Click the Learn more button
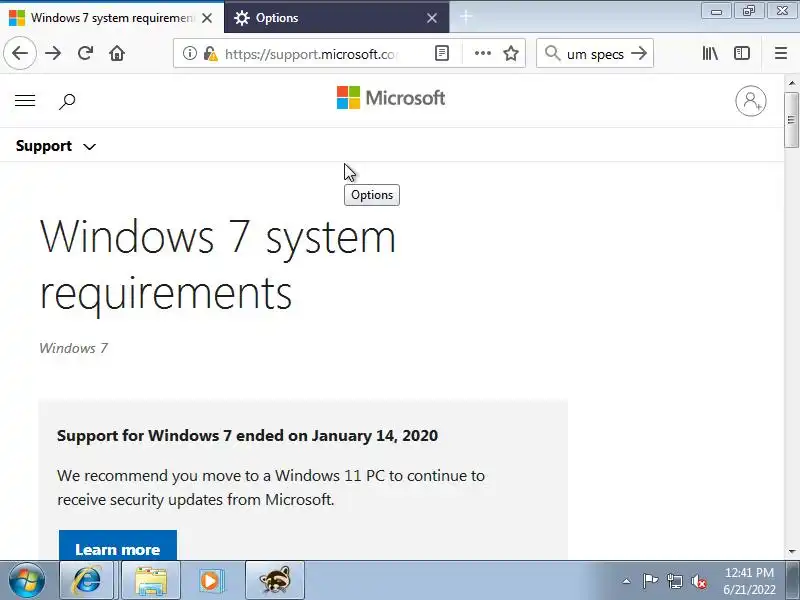Image resolution: width=800 pixels, height=600 pixels. click(118, 545)
